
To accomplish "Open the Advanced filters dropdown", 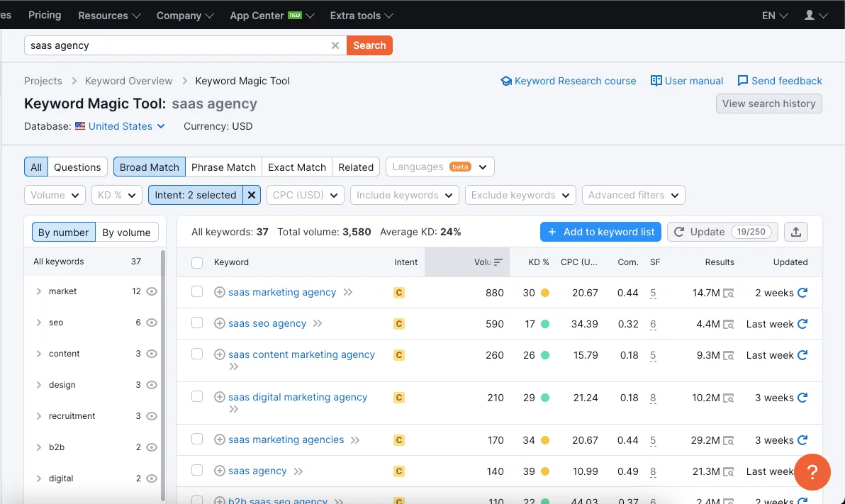I will (x=634, y=195).
